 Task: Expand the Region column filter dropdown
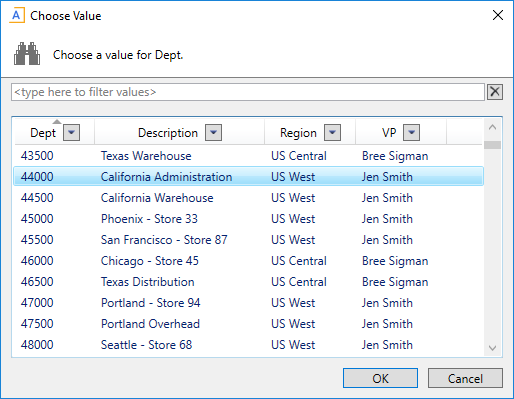(x=333, y=133)
